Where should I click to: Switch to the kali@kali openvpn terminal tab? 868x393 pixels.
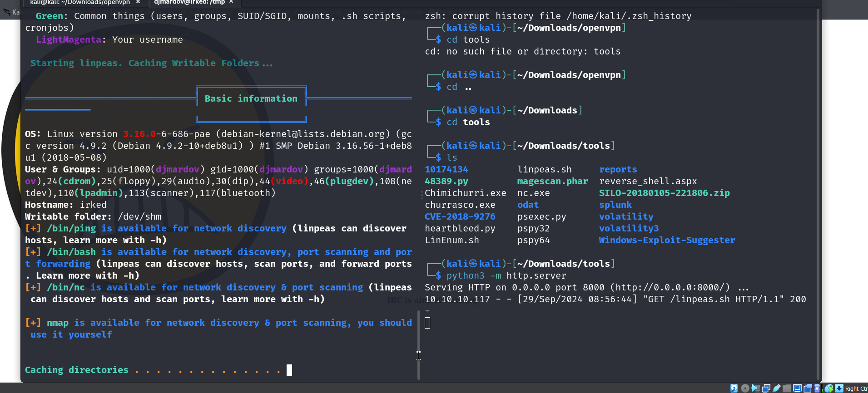coord(79,2)
